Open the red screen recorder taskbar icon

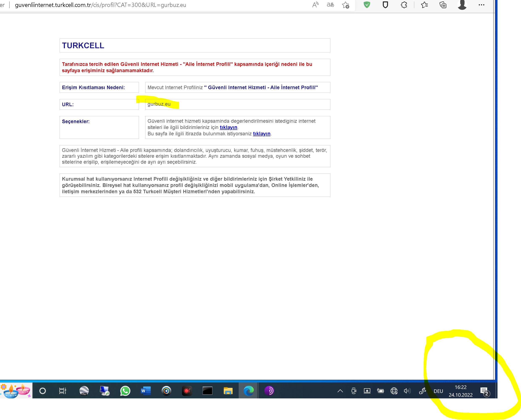[187, 391]
